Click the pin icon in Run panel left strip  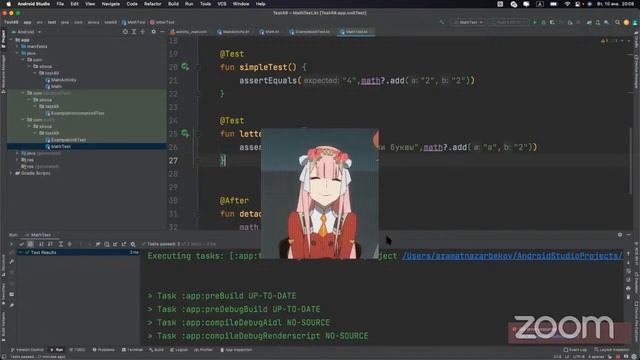click(x=12, y=305)
